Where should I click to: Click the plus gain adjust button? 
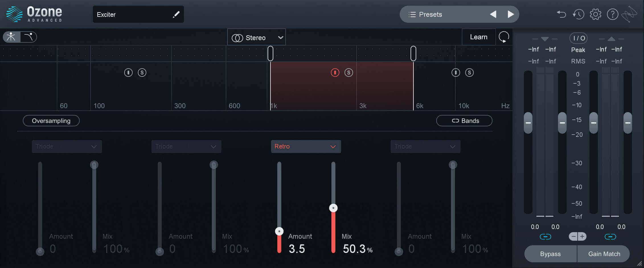pyautogui.click(x=582, y=236)
